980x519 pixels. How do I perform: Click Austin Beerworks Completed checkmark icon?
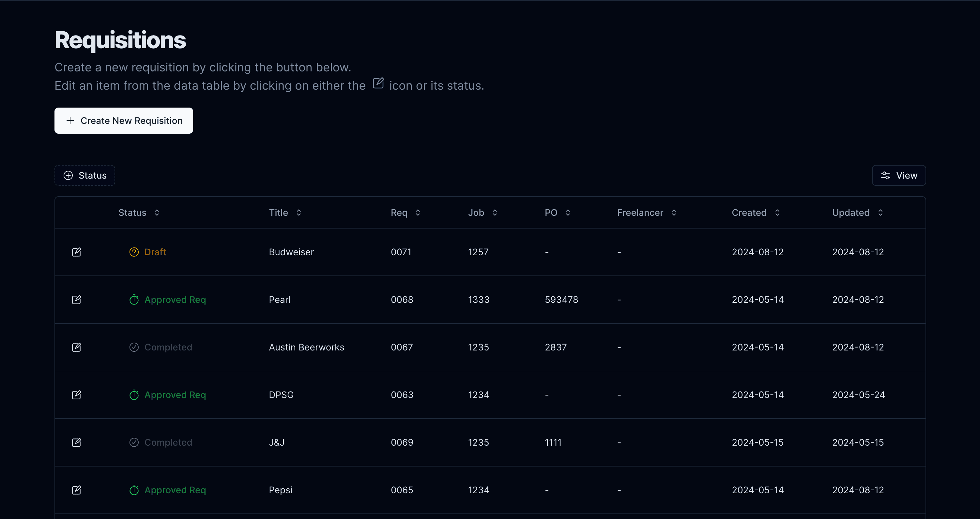tap(134, 347)
